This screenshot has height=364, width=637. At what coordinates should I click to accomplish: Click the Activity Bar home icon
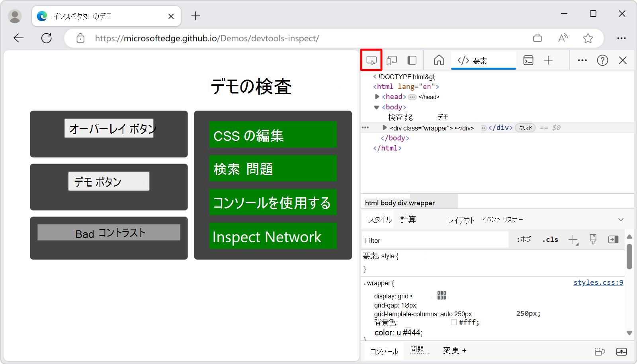(x=439, y=60)
